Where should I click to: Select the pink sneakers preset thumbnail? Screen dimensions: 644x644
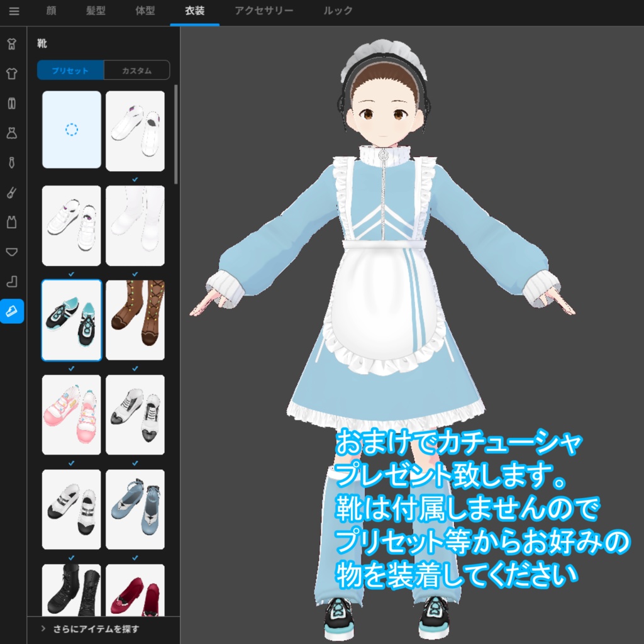[71, 413]
